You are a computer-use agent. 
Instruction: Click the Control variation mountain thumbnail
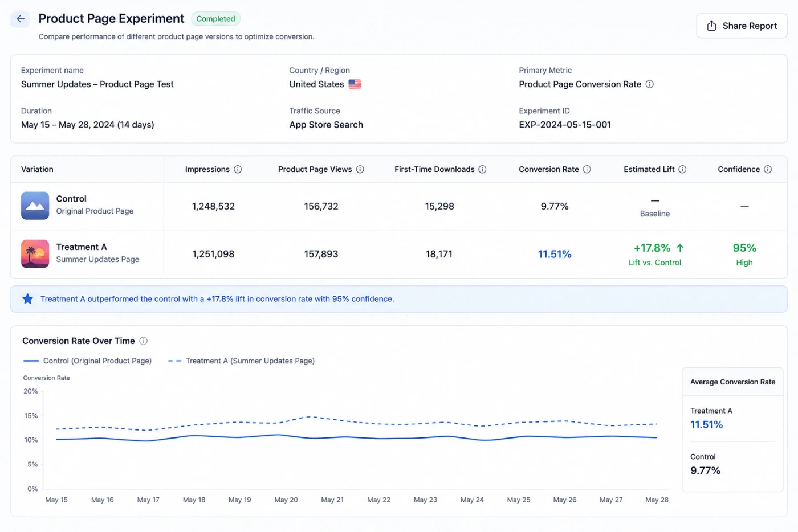click(35, 206)
